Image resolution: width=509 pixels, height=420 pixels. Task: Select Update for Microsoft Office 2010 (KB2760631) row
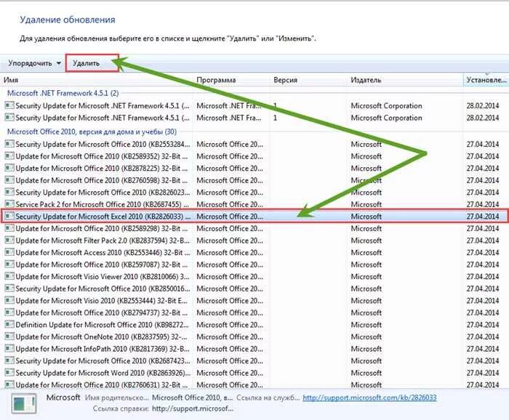point(254,384)
